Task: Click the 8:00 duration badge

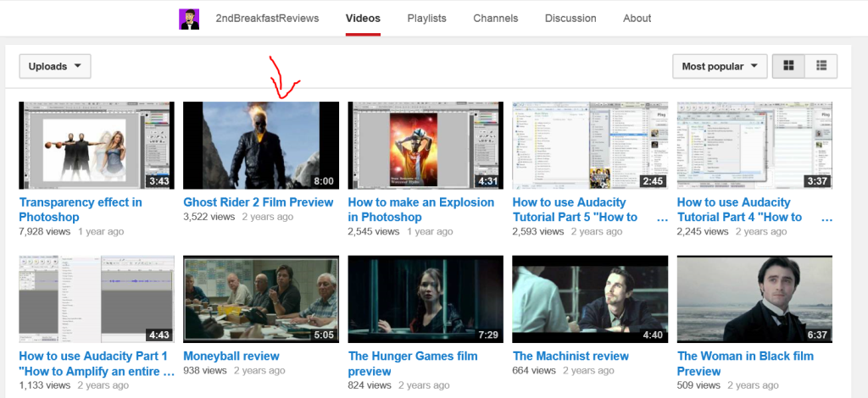Action: point(324,181)
